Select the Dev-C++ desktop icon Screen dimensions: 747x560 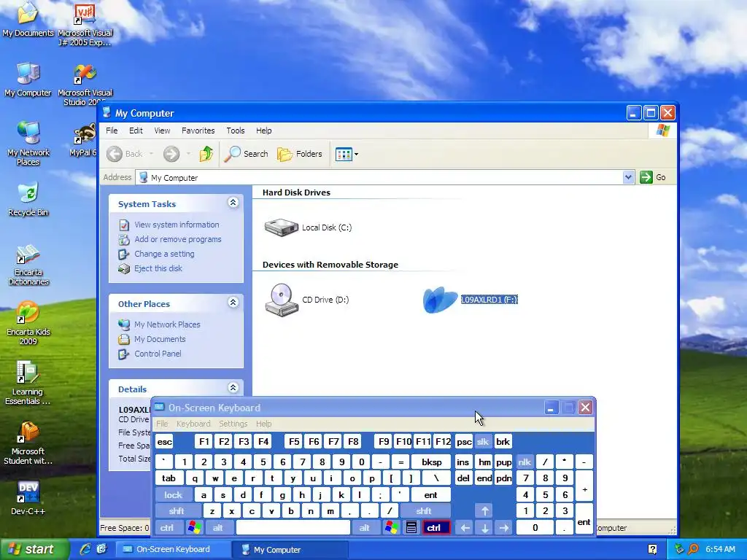click(x=28, y=497)
